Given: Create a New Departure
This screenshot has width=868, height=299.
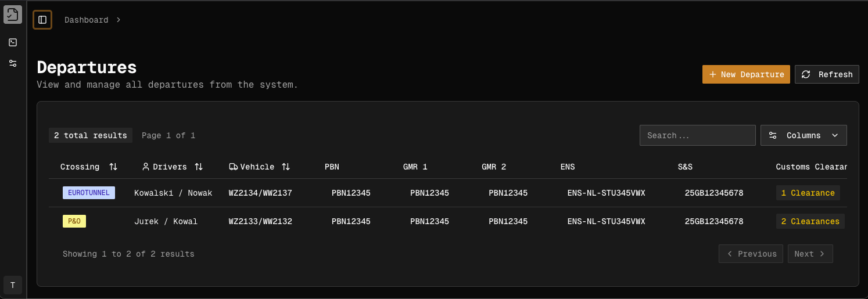Looking at the screenshot, I should click(746, 74).
